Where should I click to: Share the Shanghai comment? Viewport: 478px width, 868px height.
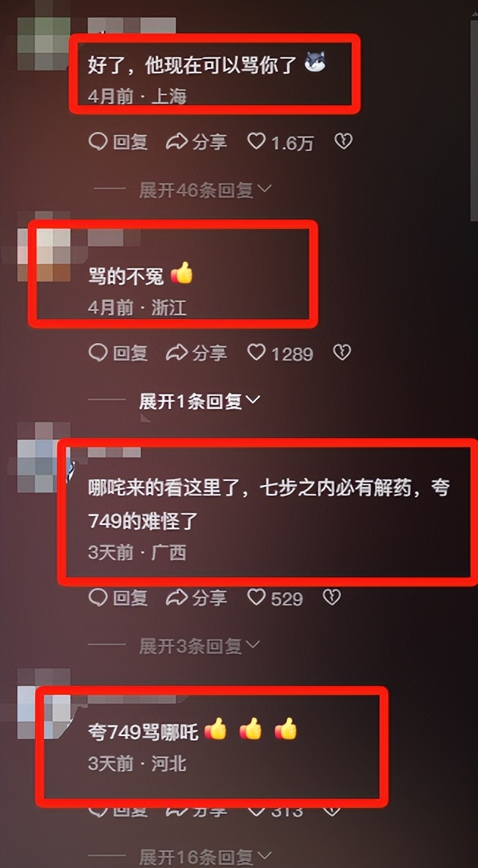pyautogui.click(x=196, y=142)
